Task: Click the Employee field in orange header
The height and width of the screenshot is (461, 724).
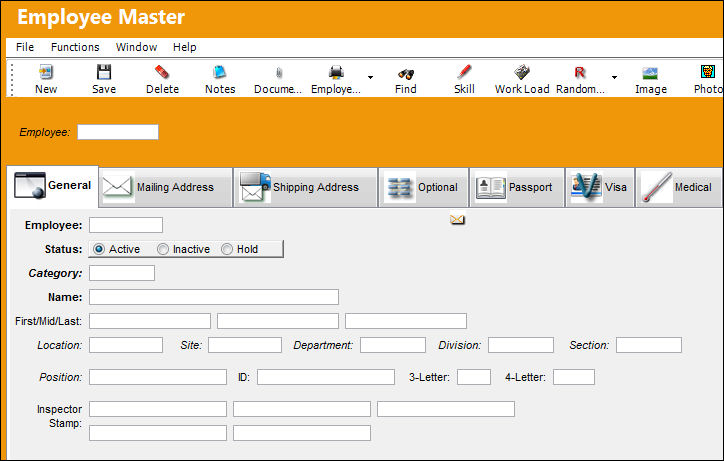Action: pos(118,132)
